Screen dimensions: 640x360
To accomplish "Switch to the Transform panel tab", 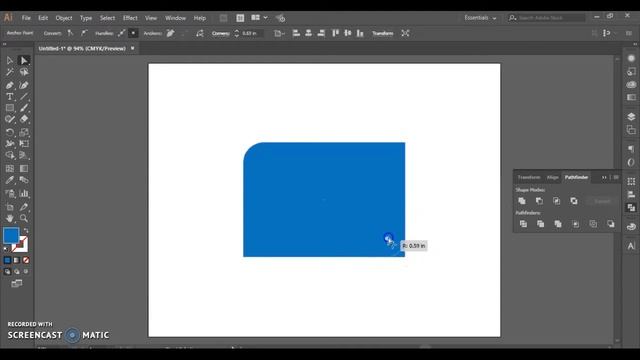I will [529, 177].
